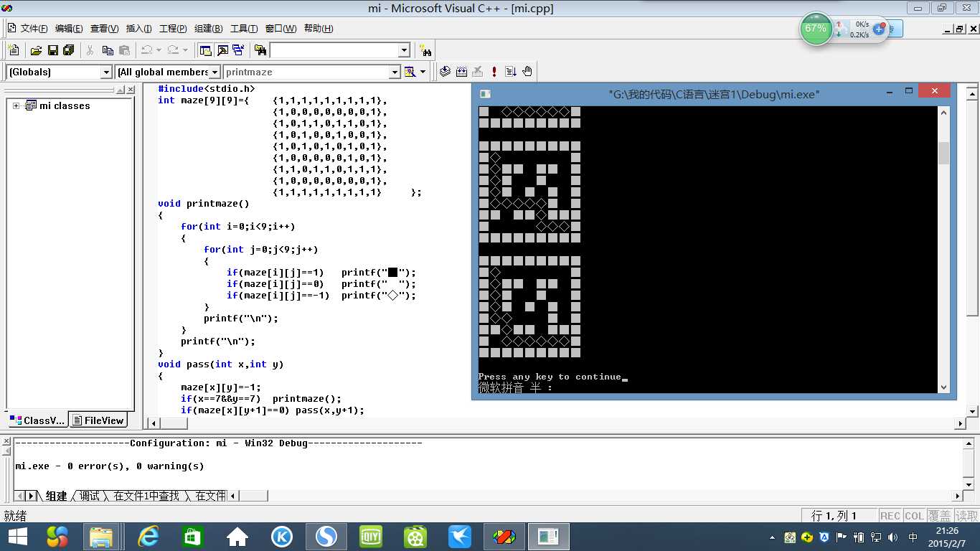The image size is (980, 551).
Task: Switch to the FileView tab
Action: coord(98,420)
